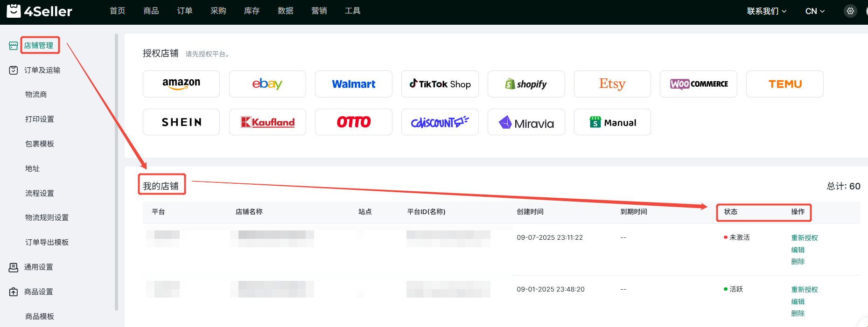The width and height of the screenshot is (868, 327).
Task: Open the 营销 menu
Action: tap(319, 11)
